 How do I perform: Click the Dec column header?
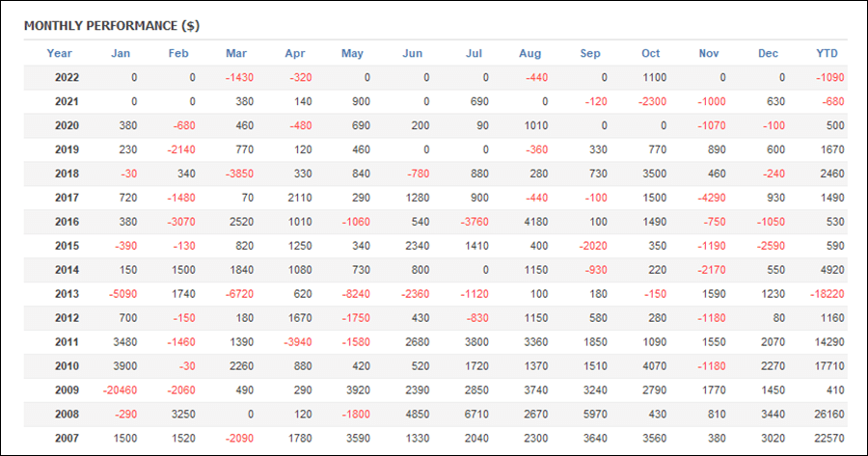pos(768,53)
